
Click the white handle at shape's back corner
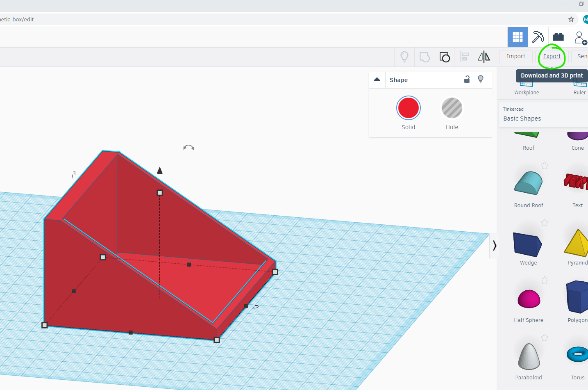[103, 257]
